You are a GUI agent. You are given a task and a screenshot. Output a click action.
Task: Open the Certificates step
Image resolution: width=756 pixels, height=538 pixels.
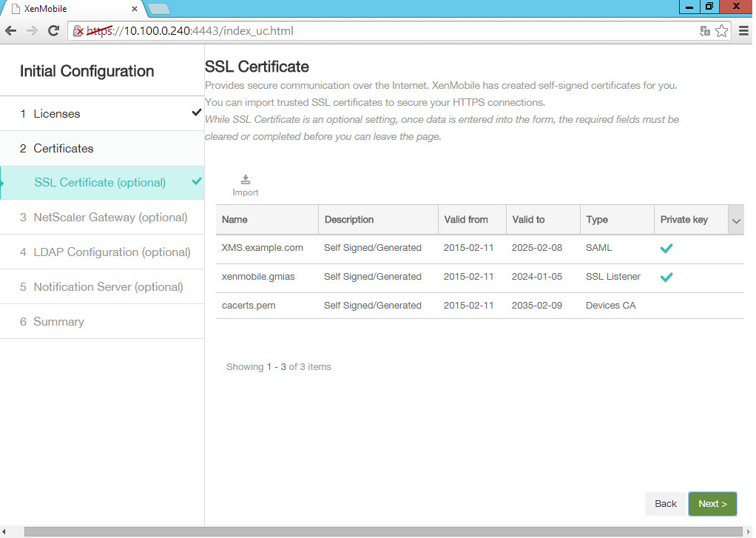(x=102, y=148)
